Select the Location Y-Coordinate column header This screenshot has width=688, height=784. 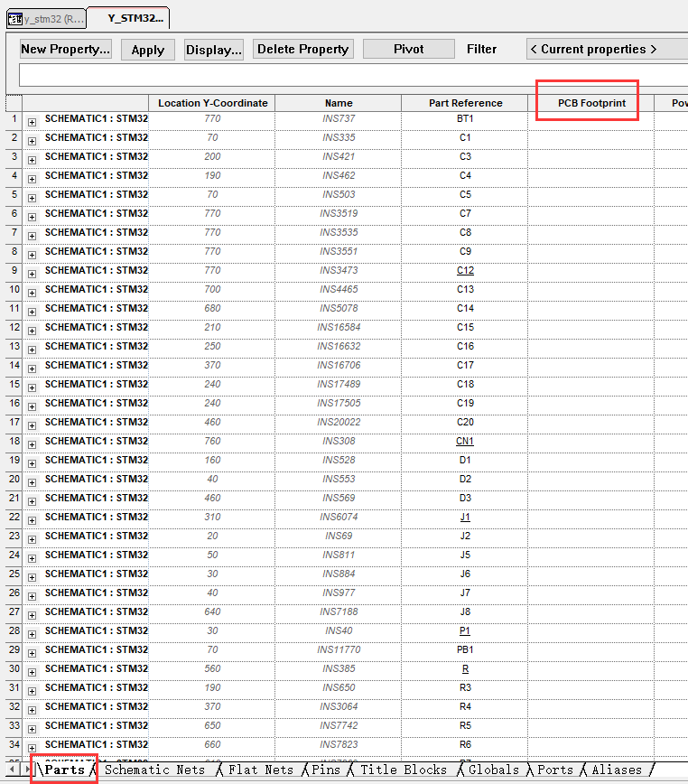212,103
